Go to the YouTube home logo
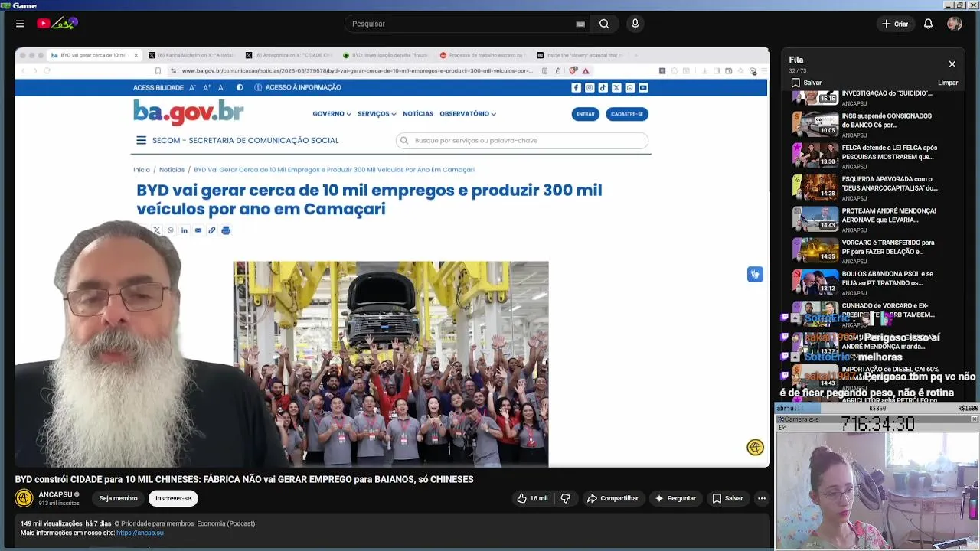Image resolution: width=980 pixels, height=551 pixels. [x=57, y=24]
